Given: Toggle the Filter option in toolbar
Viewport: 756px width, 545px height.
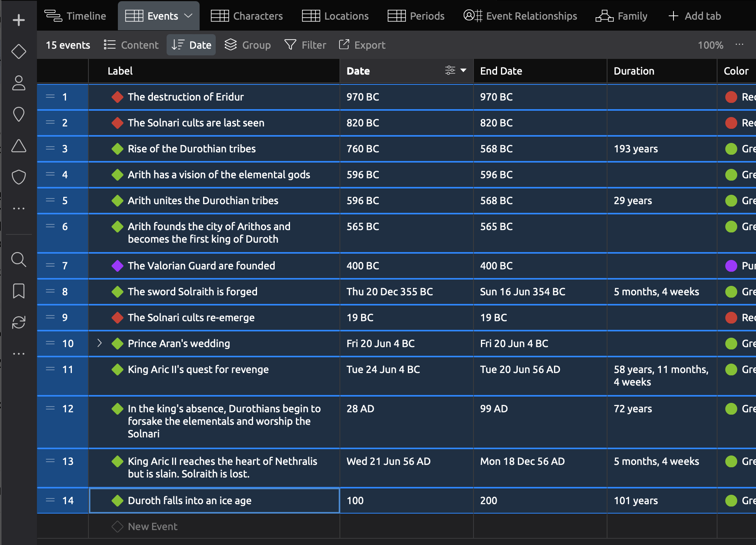Looking at the screenshot, I should pyautogui.click(x=305, y=45).
